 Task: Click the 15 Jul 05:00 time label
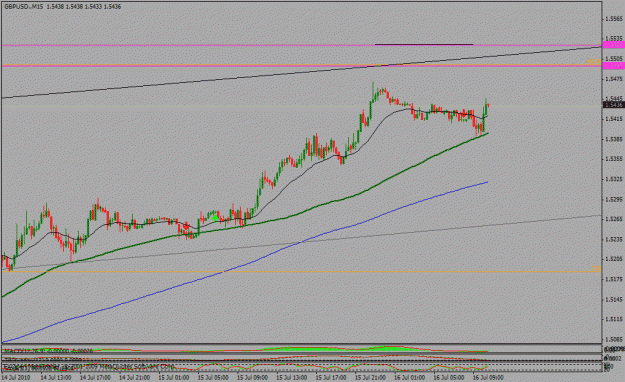pos(213,377)
